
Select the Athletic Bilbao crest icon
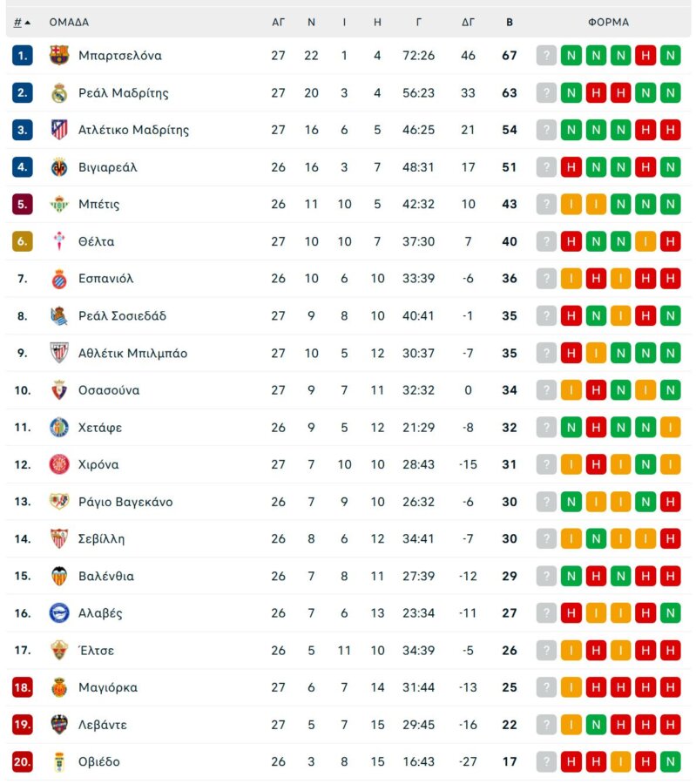58,353
